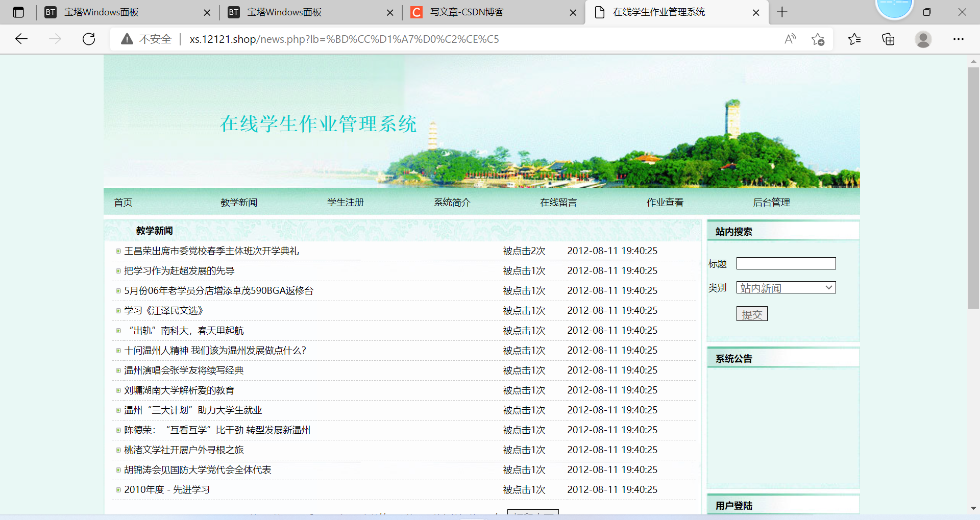Click the 教学新闻 section heading

pos(154,231)
